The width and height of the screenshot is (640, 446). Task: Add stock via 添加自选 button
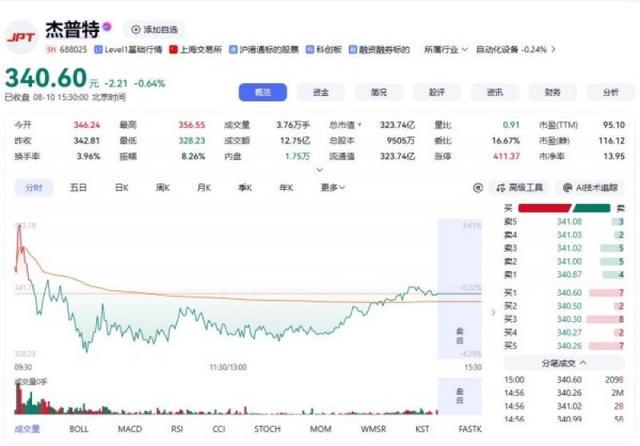(154, 30)
